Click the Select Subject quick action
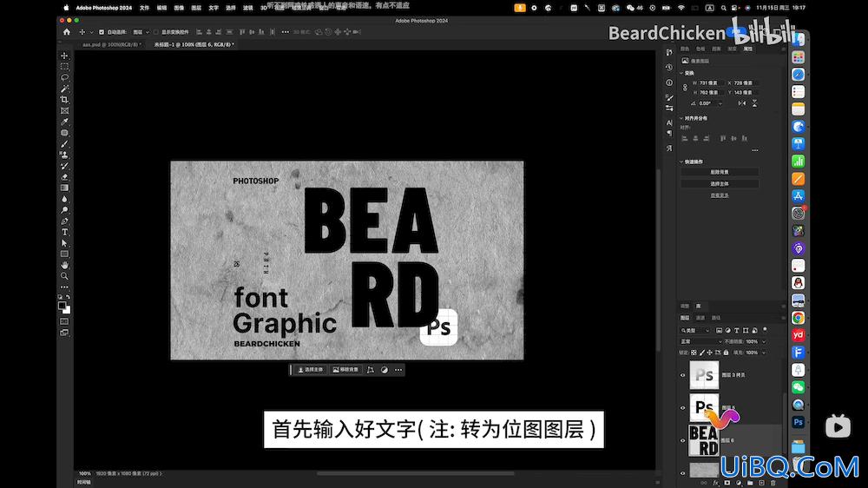Image resolution: width=868 pixels, height=488 pixels. click(719, 184)
